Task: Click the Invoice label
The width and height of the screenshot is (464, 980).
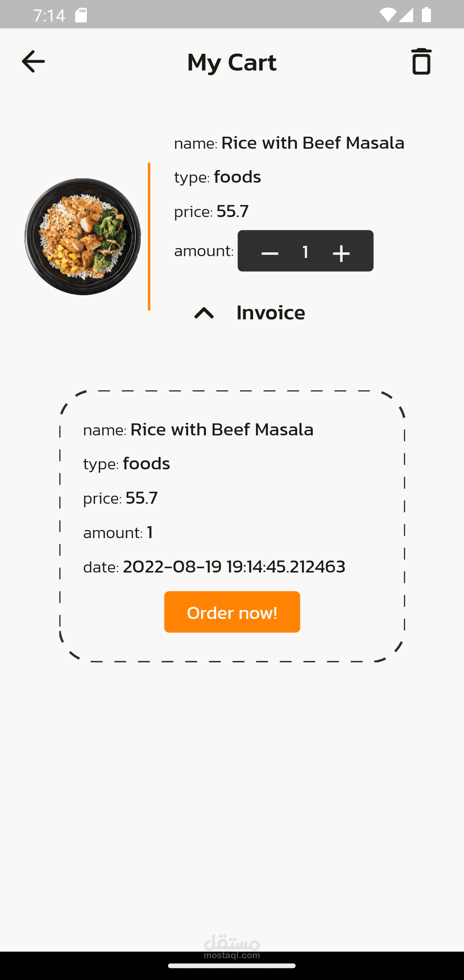Action: tap(271, 312)
